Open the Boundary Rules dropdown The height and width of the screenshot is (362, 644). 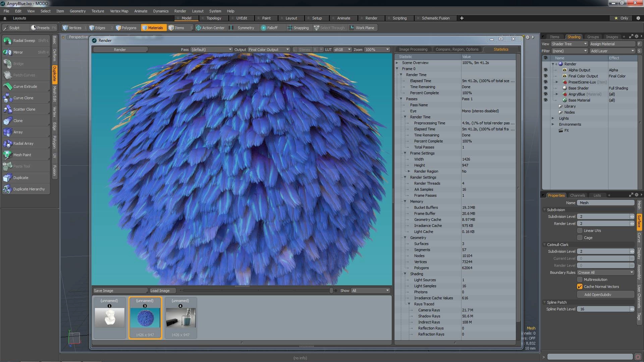point(606,273)
